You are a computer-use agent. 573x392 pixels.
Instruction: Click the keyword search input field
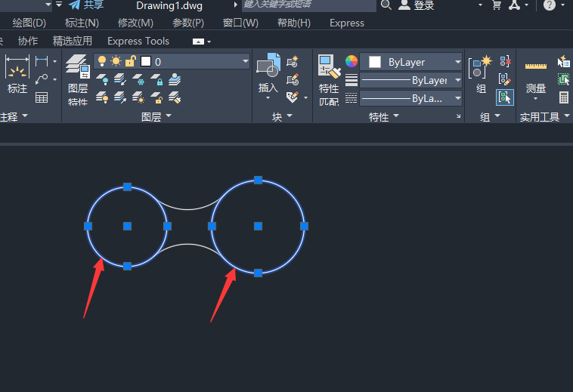click(309, 5)
